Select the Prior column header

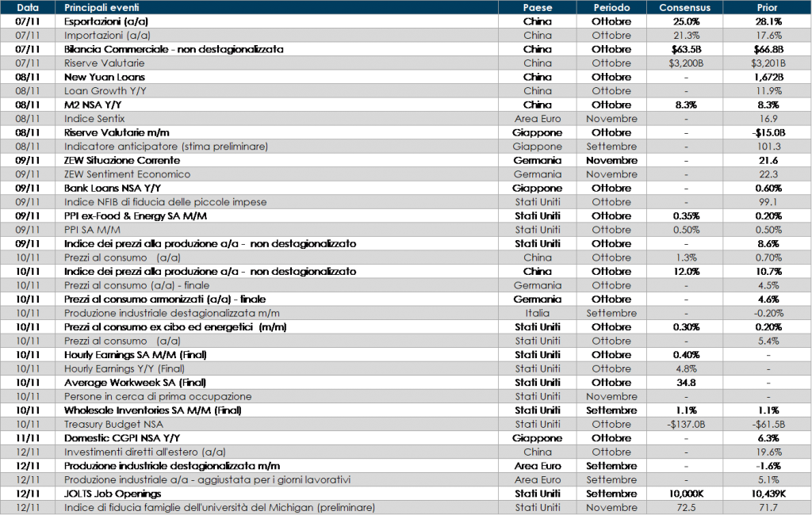(766, 7)
